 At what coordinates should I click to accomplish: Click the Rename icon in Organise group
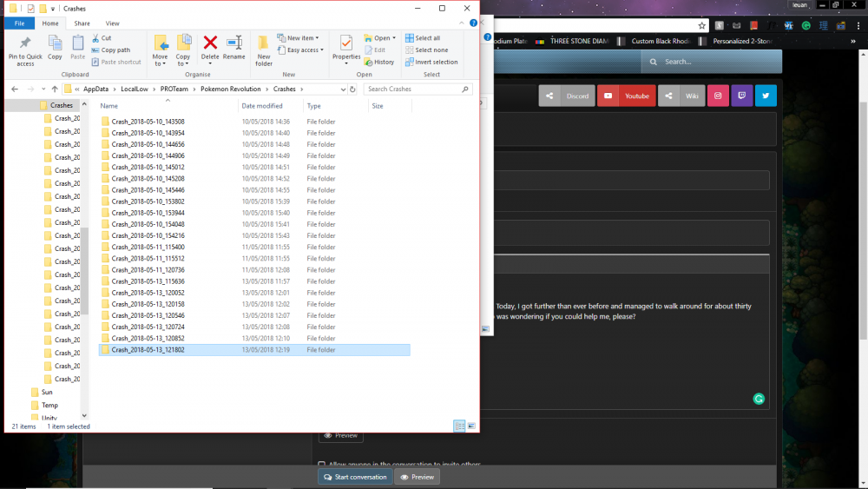pyautogui.click(x=233, y=43)
